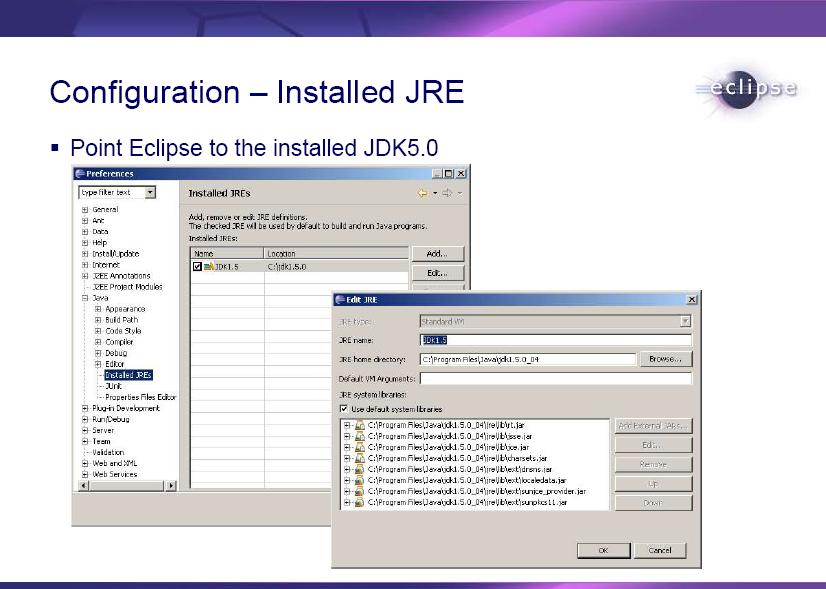Expand the Build Path tree node
The width and height of the screenshot is (826, 589).
pyautogui.click(x=98, y=320)
